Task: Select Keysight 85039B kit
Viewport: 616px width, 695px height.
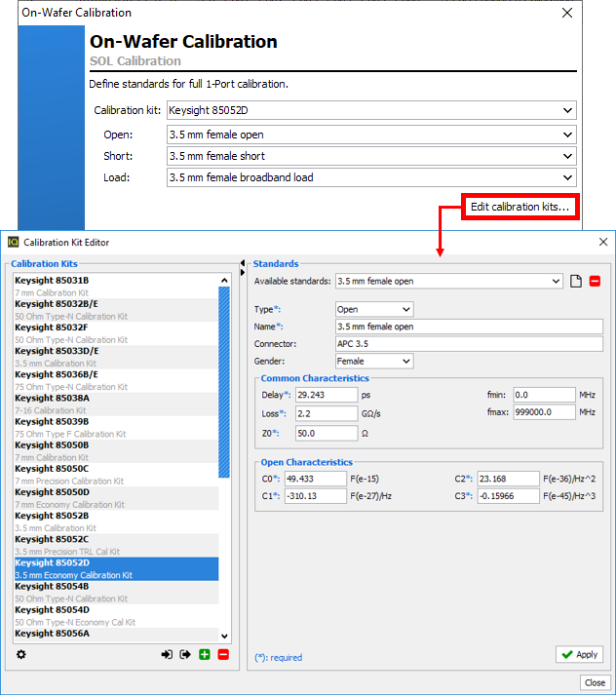Action: 116,427
